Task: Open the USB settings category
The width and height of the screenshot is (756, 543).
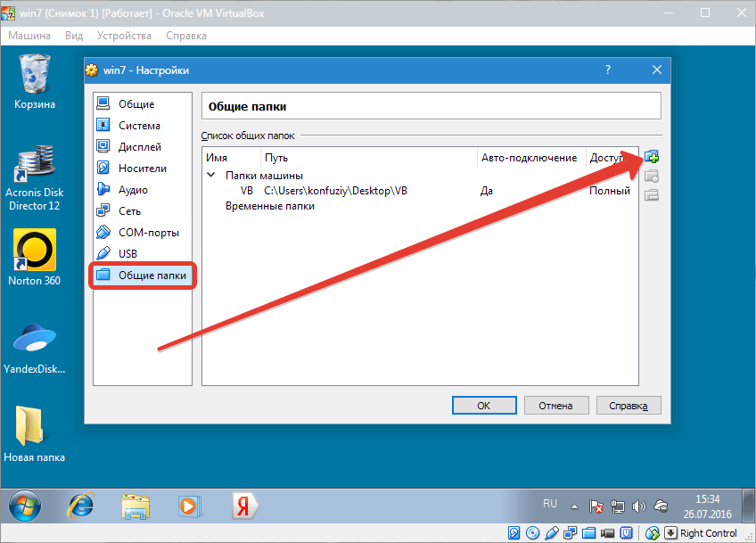Action: click(143, 253)
